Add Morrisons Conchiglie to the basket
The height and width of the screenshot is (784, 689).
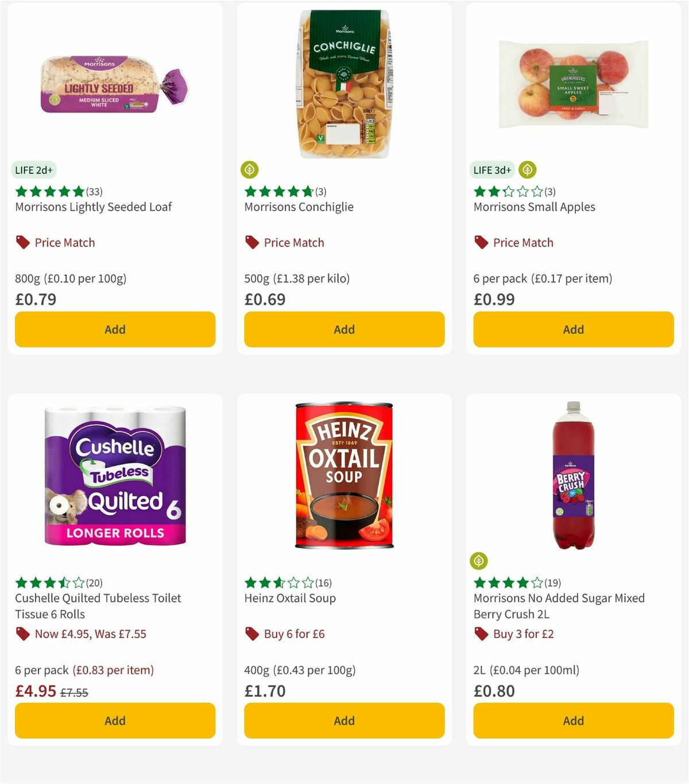[343, 329]
